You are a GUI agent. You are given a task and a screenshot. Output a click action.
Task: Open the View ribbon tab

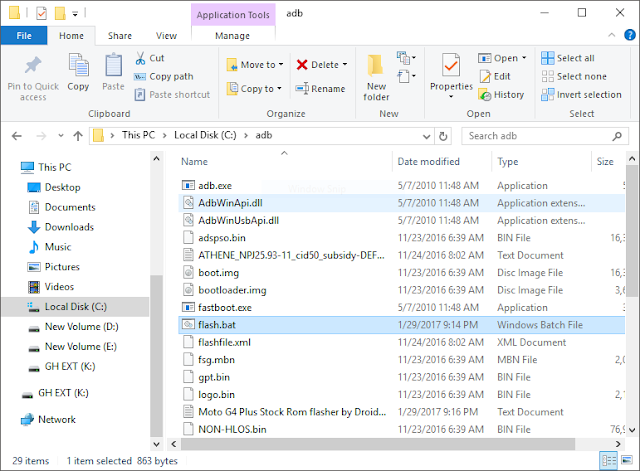click(x=166, y=36)
